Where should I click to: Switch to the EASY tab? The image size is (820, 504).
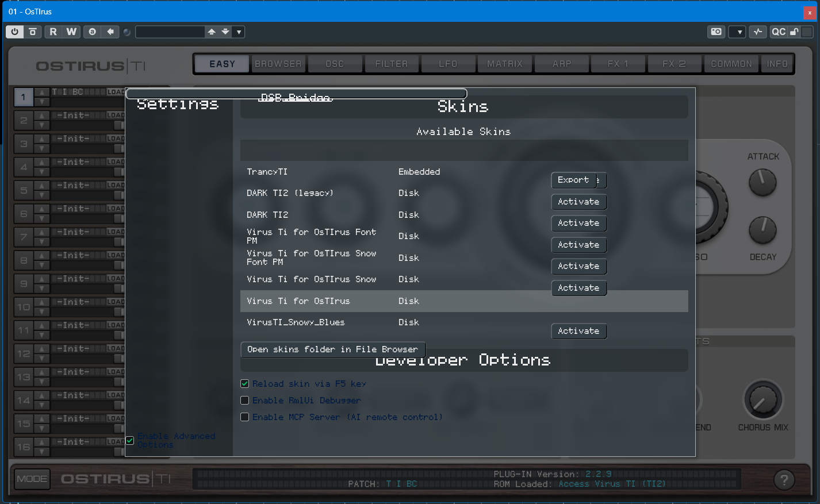222,64
